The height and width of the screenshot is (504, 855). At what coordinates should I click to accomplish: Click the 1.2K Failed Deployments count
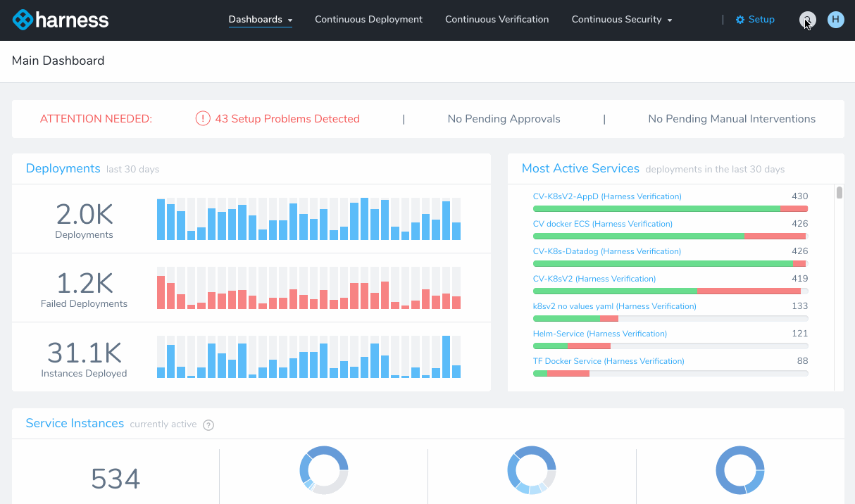click(84, 283)
